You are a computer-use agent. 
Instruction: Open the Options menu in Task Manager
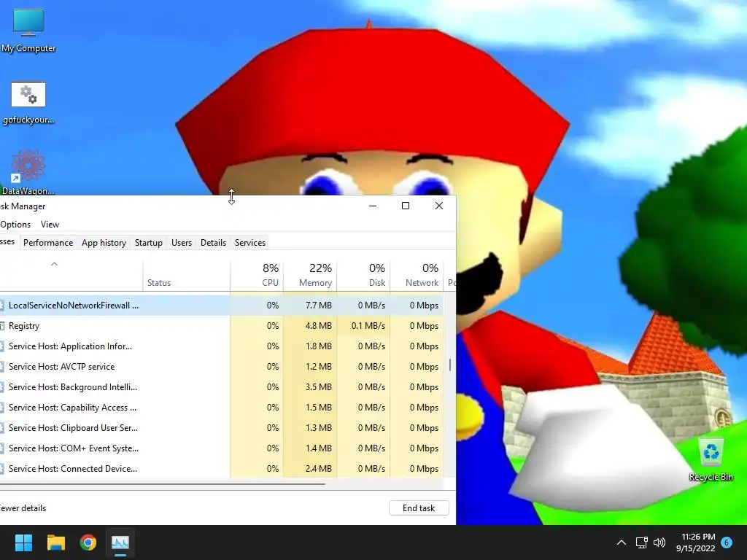tap(15, 225)
